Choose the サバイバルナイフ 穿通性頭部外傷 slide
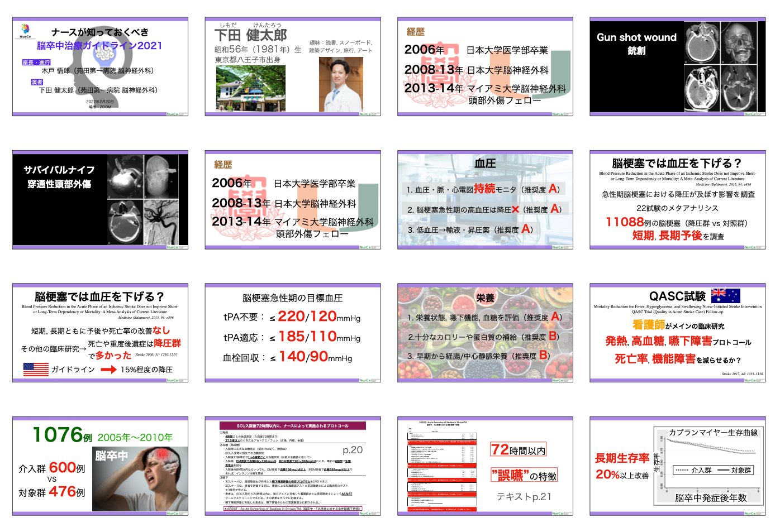 [101, 199]
